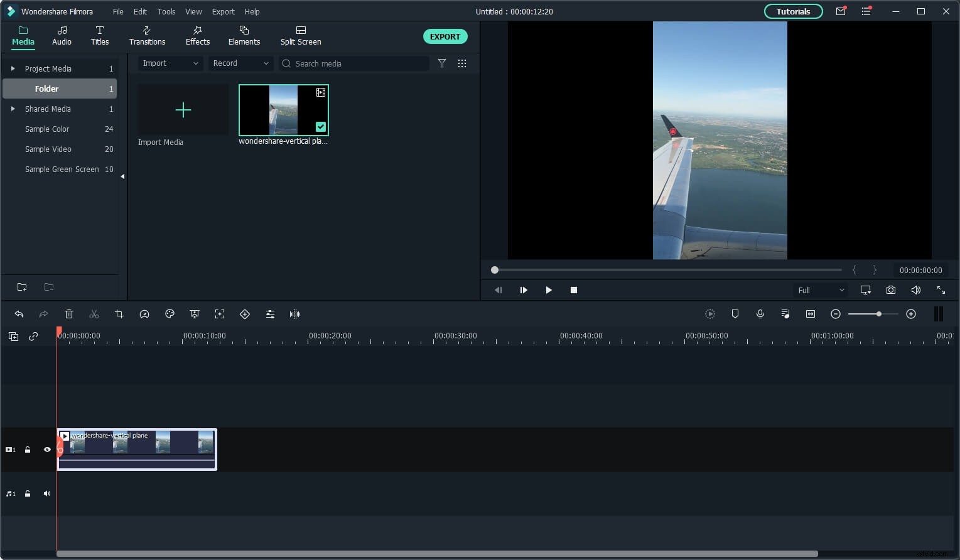Add a keyframe using the diamond icon
960x560 pixels.
point(245,314)
